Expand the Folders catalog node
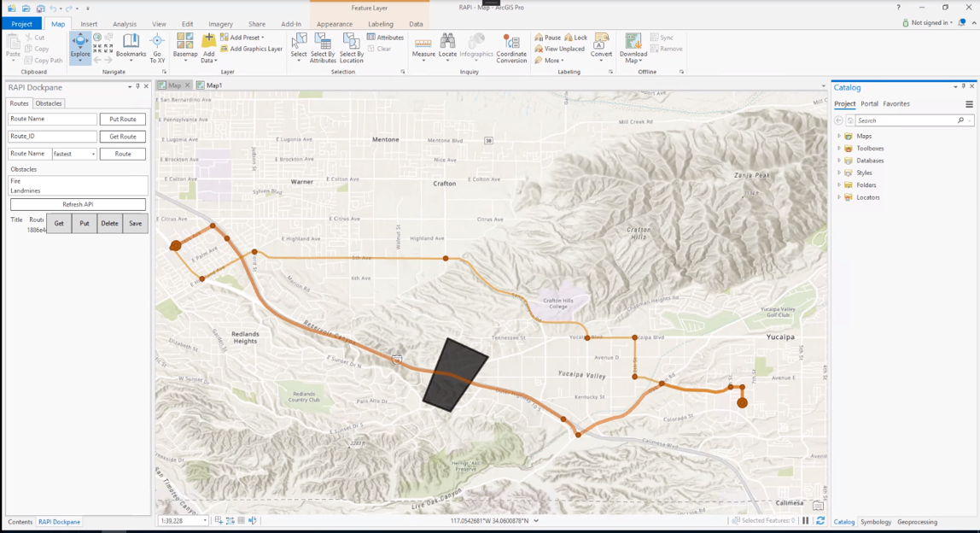Viewport: 980px width, 533px height. tap(839, 184)
